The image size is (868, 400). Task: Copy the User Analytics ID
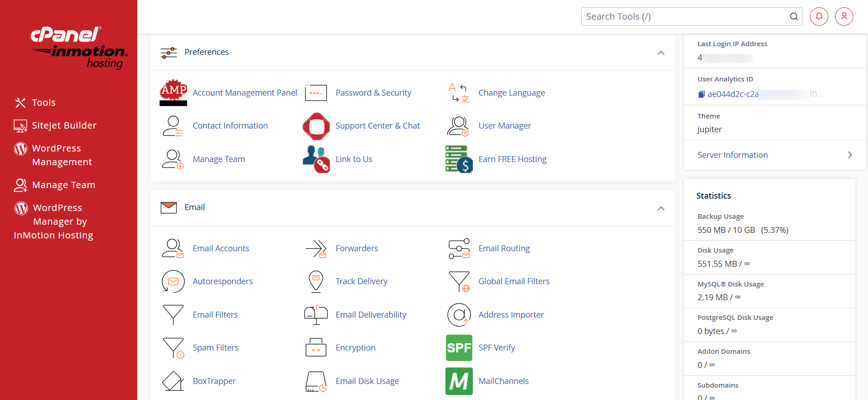702,94
